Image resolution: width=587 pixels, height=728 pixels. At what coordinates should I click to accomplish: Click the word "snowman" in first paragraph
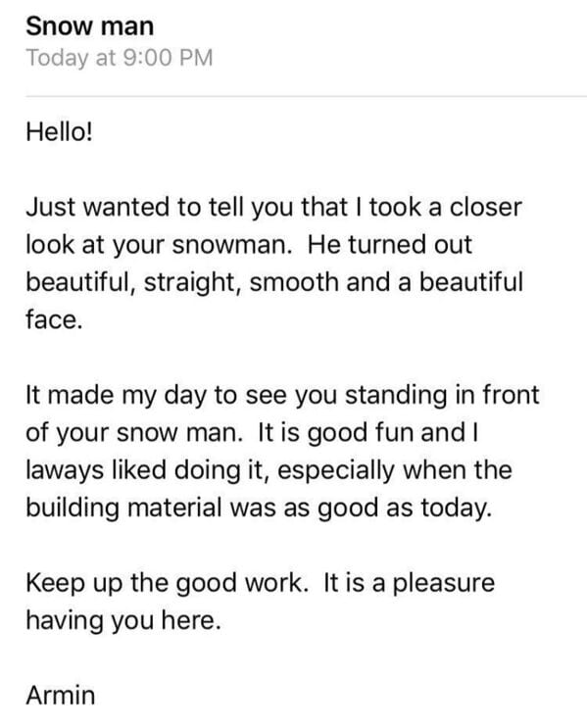click(228, 245)
